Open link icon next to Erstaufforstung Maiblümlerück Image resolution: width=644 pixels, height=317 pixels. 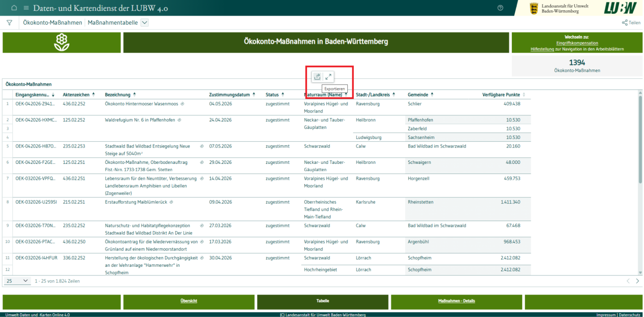(171, 202)
